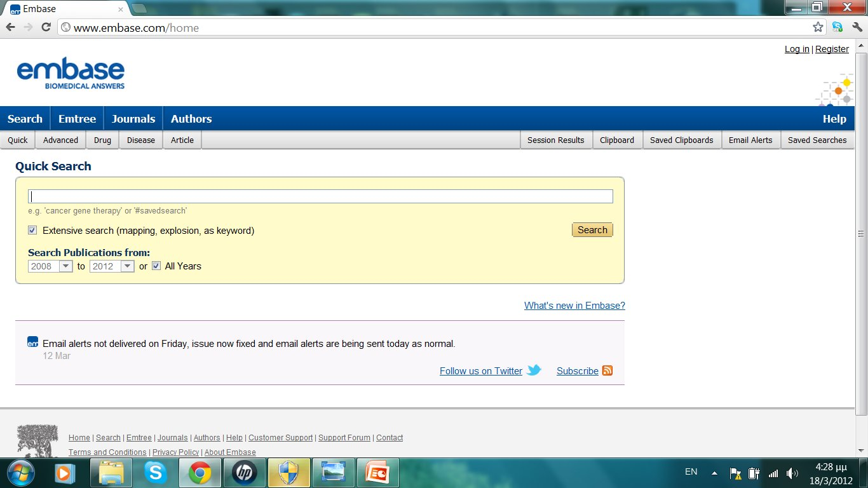Click the news item Embase icon
Screen dimensions: 868x488
point(33,342)
